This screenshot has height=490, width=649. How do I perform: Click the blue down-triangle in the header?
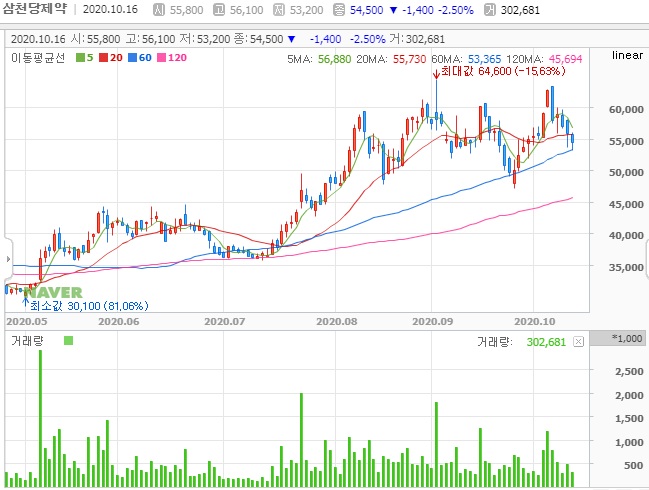point(394,10)
